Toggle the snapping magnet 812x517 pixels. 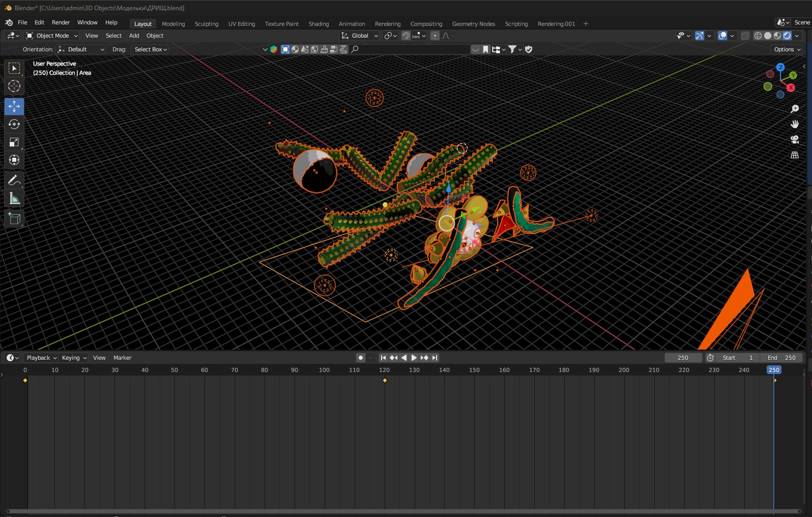click(406, 36)
